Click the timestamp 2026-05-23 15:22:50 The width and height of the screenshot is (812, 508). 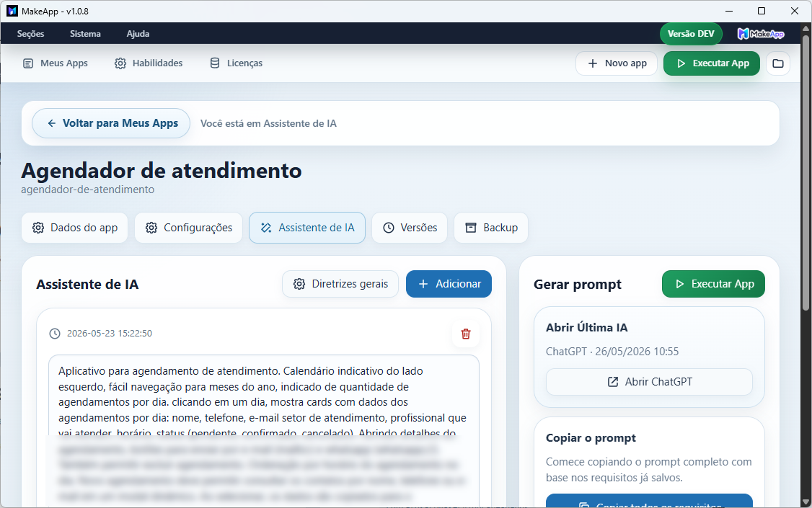(x=110, y=334)
